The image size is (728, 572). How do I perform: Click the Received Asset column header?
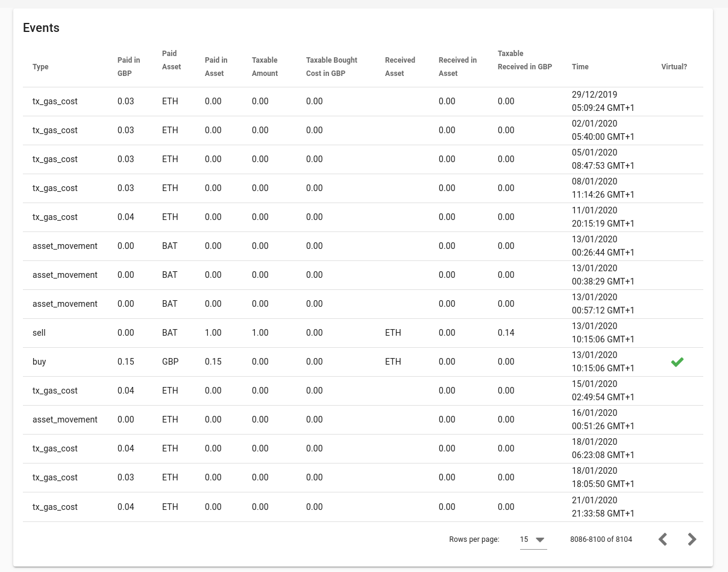point(400,67)
